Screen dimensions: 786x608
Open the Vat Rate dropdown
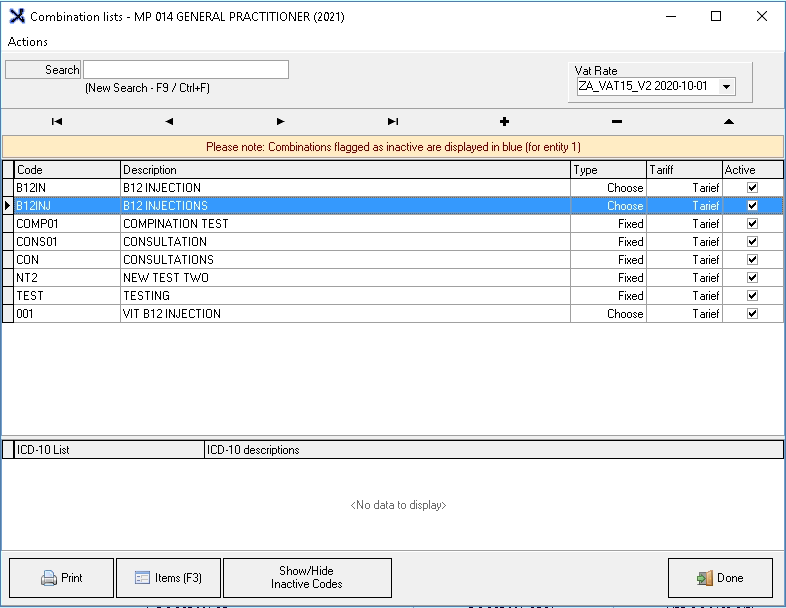click(x=727, y=87)
